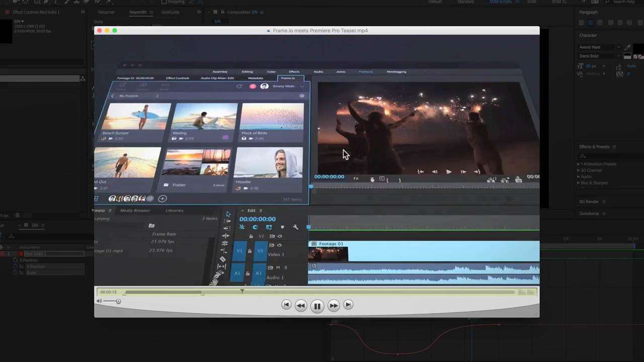644x362 pixels.
Task: Click the Emery Wells avatar
Action: pyautogui.click(x=264, y=86)
